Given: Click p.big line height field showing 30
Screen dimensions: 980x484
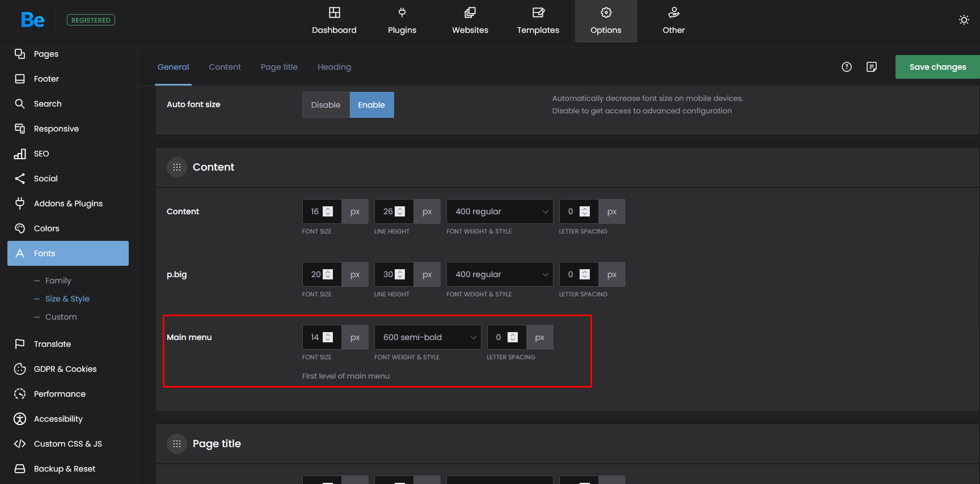Looking at the screenshot, I should coord(394,274).
